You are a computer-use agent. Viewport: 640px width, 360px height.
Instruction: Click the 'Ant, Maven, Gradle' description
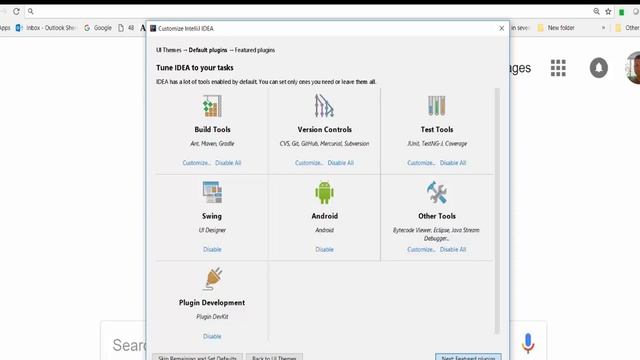pyautogui.click(x=212, y=143)
